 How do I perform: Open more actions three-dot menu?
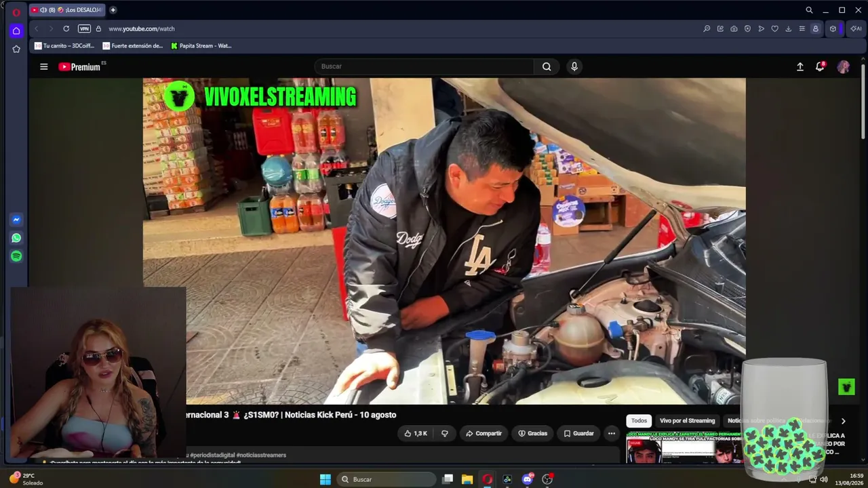(612, 433)
